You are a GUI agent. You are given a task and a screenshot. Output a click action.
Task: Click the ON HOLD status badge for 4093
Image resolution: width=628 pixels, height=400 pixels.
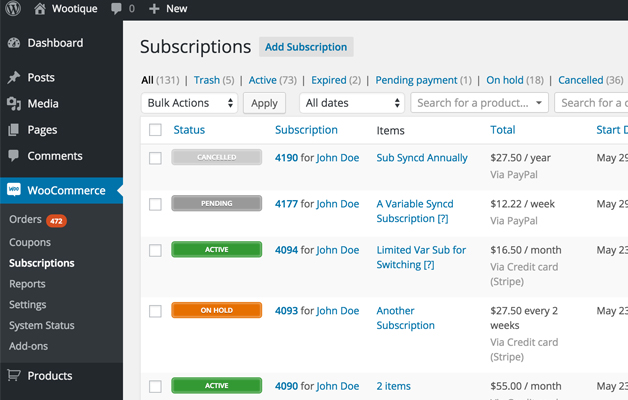[x=217, y=310]
